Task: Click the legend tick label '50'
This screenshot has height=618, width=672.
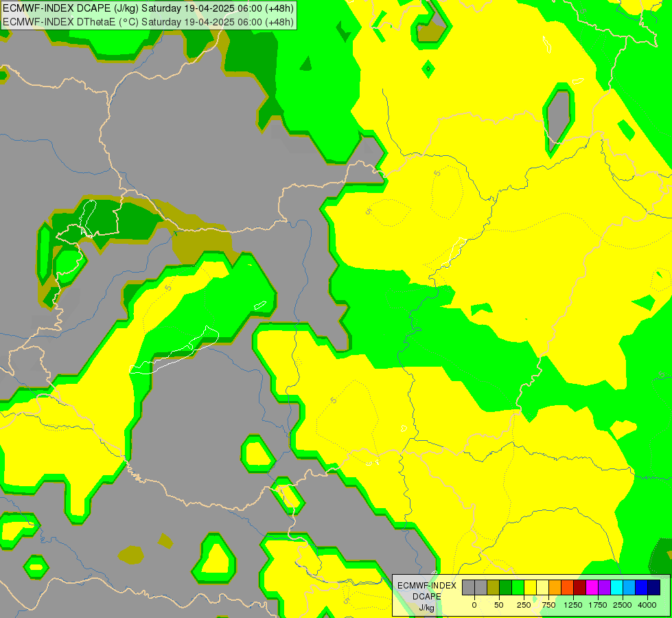Action: [x=499, y=605]
